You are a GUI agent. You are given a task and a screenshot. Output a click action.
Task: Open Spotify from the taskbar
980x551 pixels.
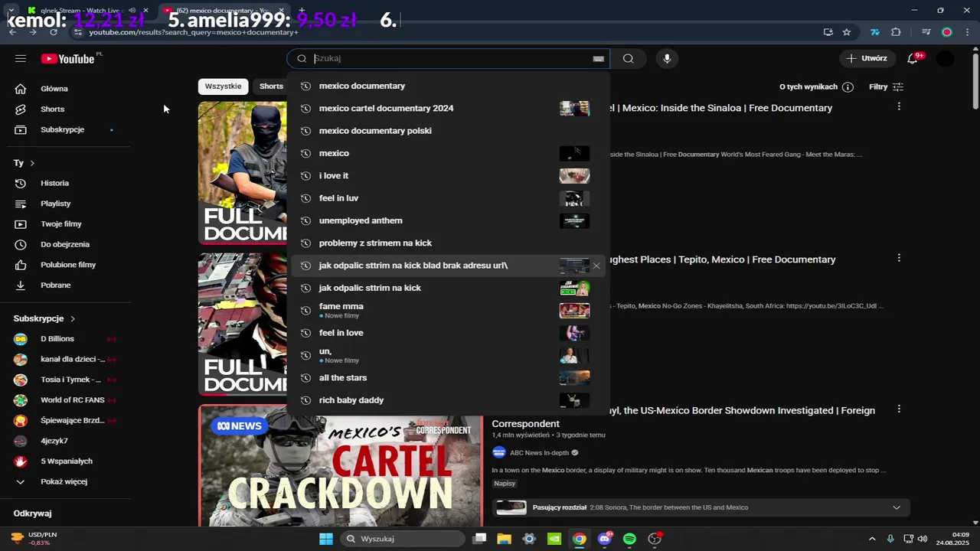point(629,539)
